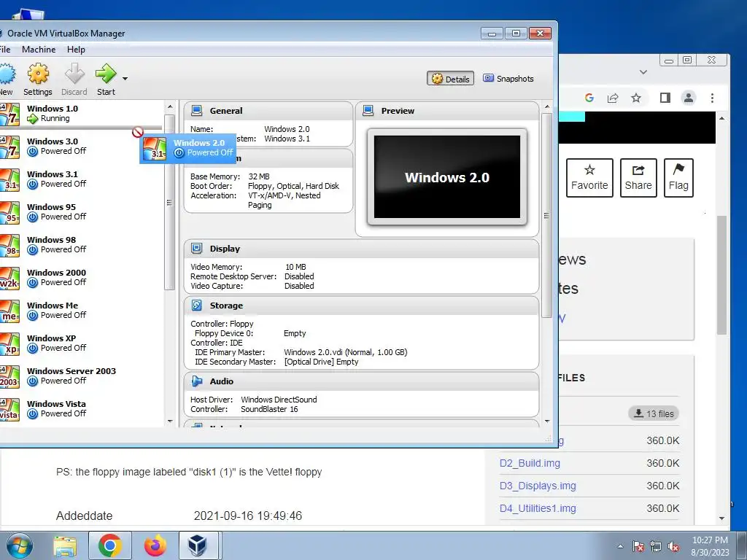Click details pane scrollbar up arrow
This screenshot has height=560, width=747.
pos(547,106)
